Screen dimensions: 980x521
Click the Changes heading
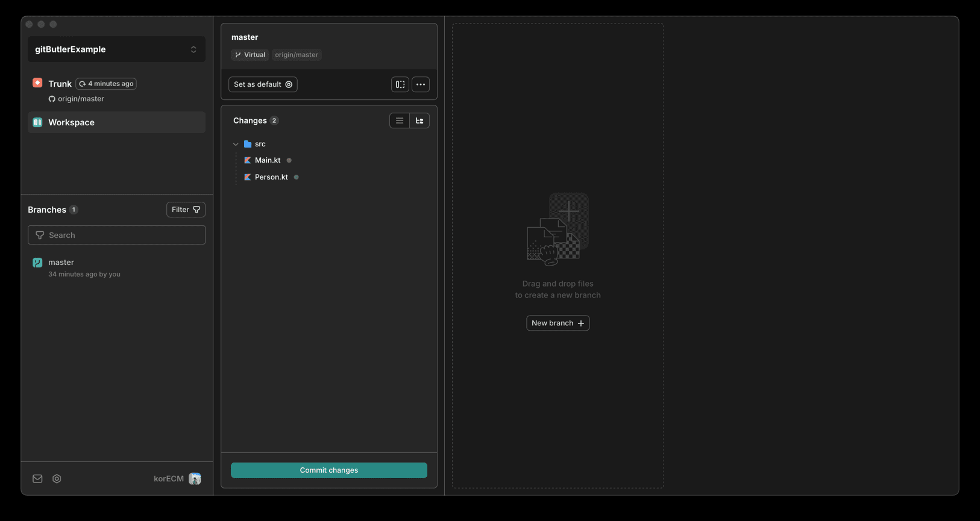point(250,120)
